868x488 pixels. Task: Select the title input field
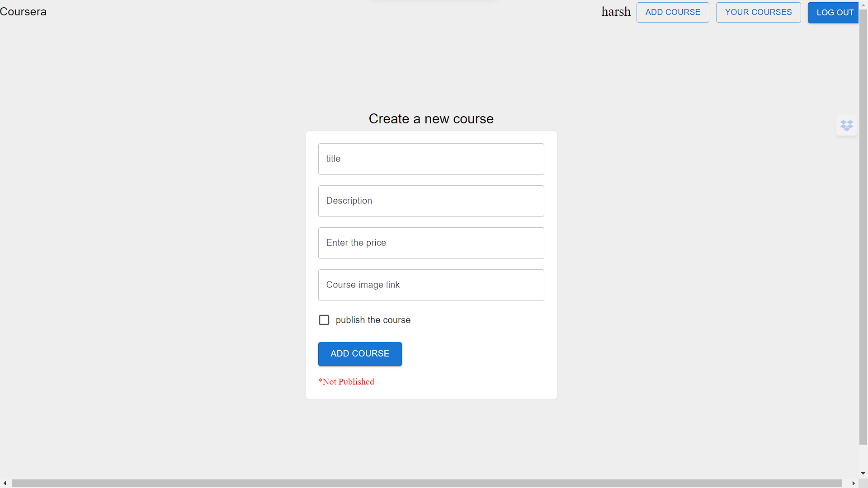click(x=431, y=159)
